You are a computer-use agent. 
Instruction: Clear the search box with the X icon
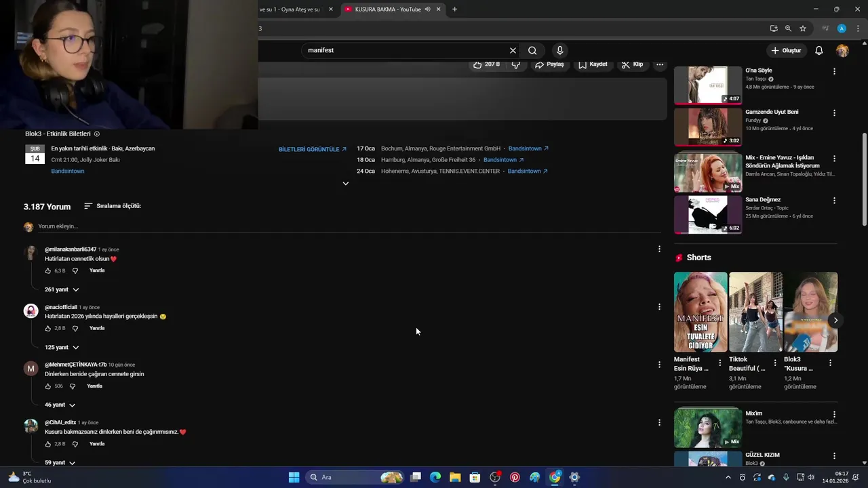(513, 50)
